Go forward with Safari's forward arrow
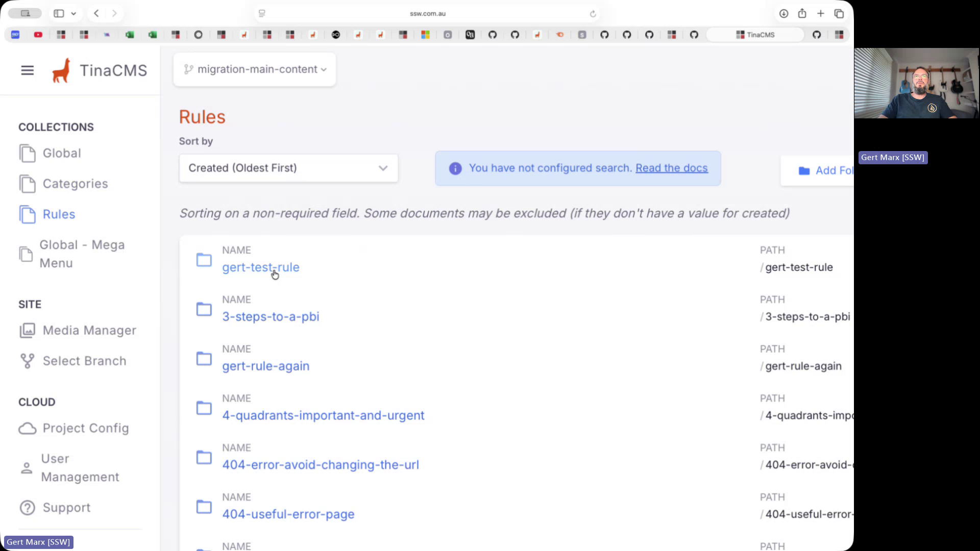 (x=114, y=13)
